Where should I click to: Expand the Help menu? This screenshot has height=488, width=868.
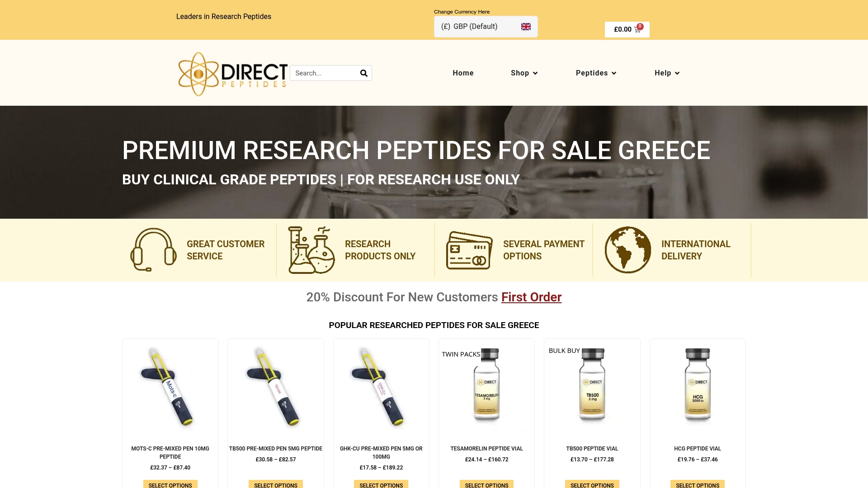click(667, 73)
